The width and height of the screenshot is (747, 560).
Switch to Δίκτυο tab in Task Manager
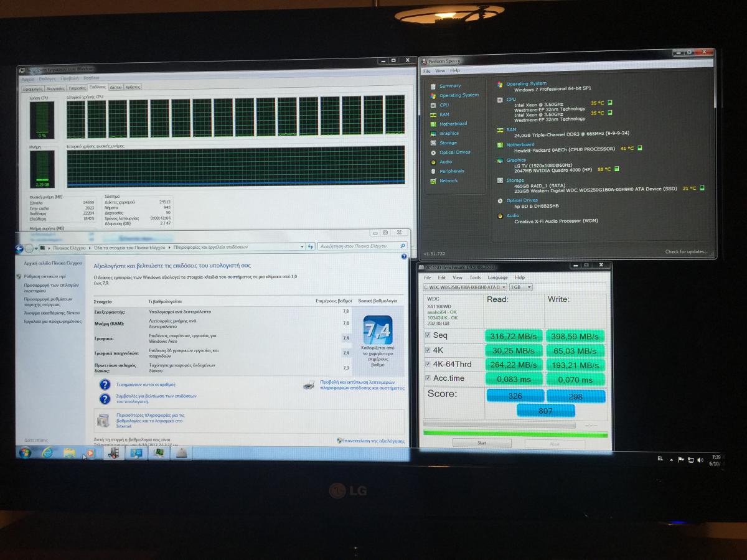click(x=116, y=88)
